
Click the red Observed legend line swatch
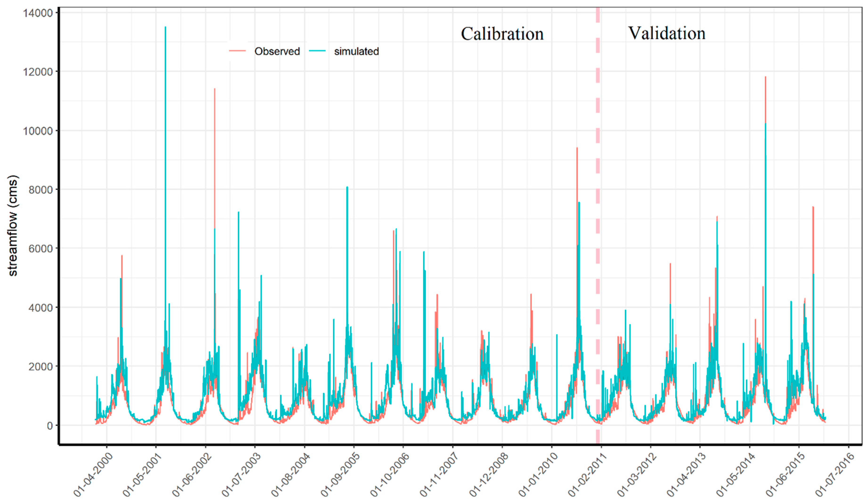[x=237, y=51]
